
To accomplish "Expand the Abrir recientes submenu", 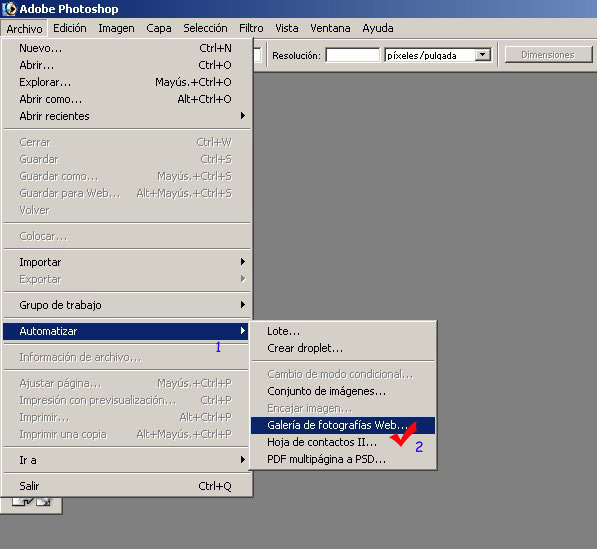I will coord(126,116).
